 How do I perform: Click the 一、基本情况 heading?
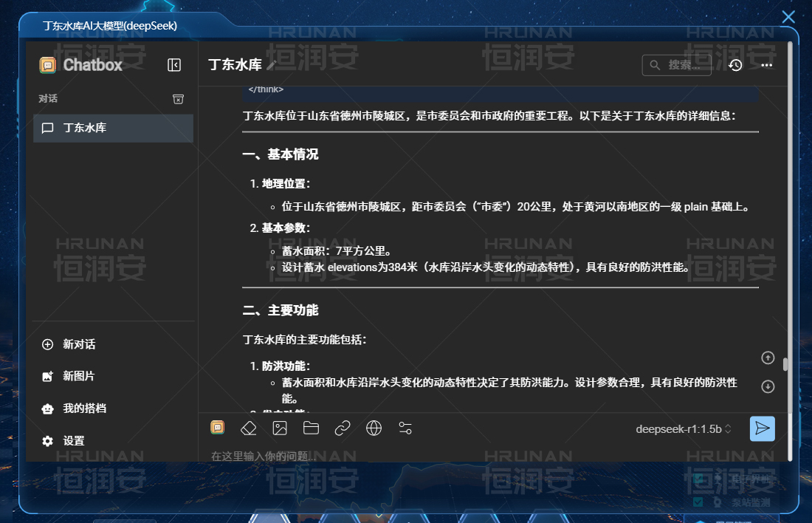point(281,154)
